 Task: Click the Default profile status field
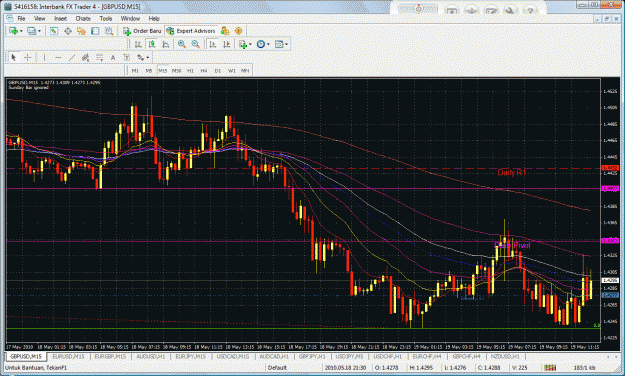point(277,368)
